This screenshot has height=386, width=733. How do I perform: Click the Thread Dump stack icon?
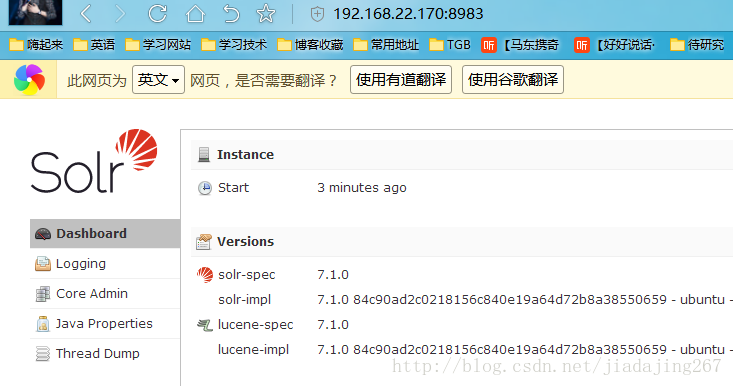pos(43,354)
